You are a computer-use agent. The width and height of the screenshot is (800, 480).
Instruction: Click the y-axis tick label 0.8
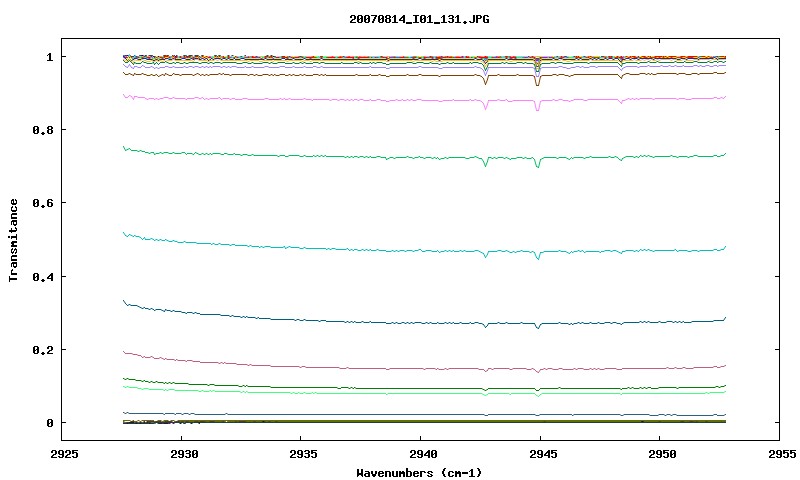click(x=43, y=130)
